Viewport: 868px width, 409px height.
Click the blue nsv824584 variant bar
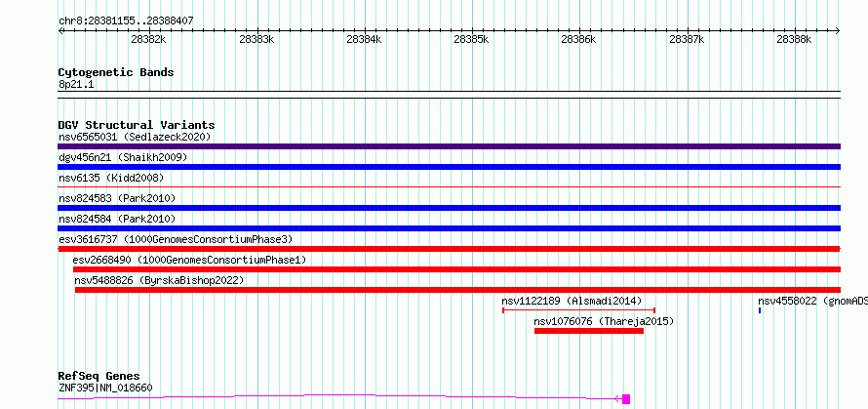pos(449,228)
